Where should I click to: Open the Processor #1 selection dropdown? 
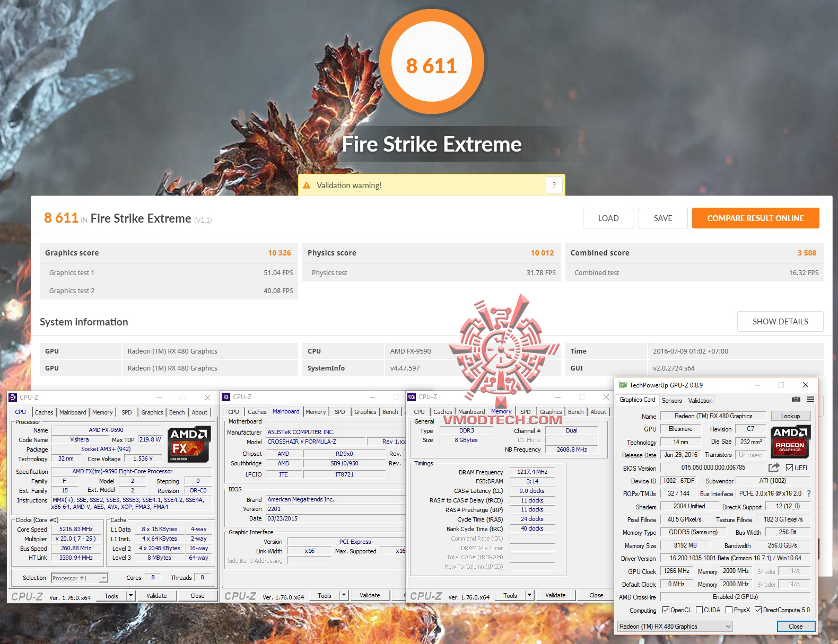(x=79, y=578)
